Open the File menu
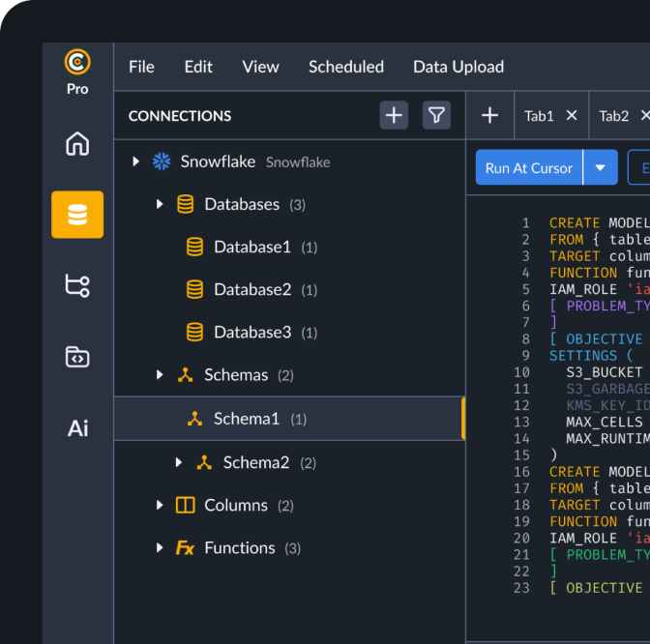Image resolution: width=650 pixels, height=644 pixels. [141, 67]
